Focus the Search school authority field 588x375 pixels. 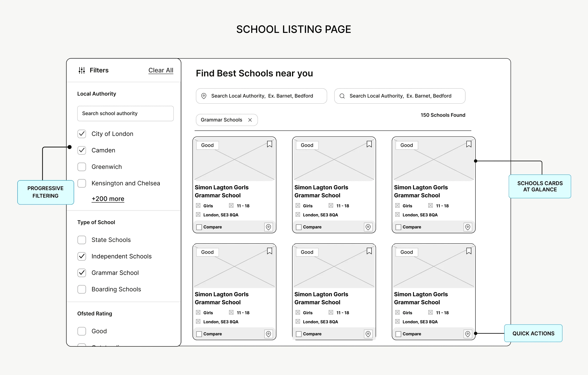(x=126, y=114)
